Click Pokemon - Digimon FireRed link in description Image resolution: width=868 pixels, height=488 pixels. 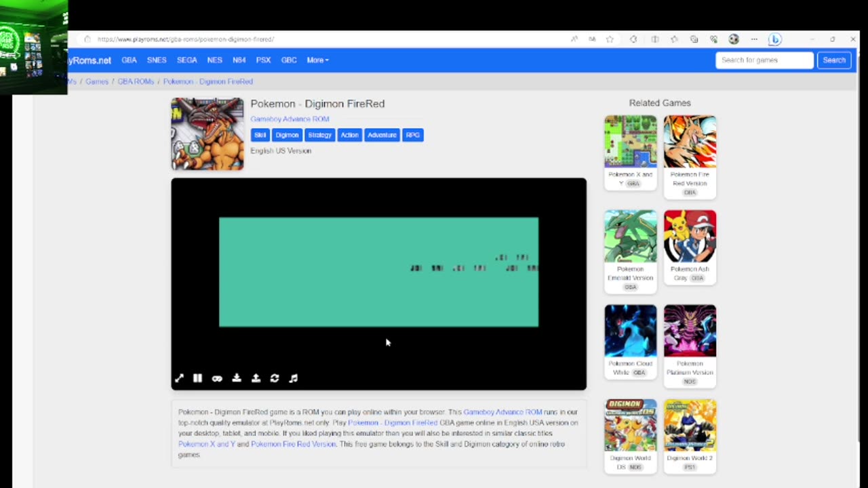pyautogui.click(x=393, y=423)
